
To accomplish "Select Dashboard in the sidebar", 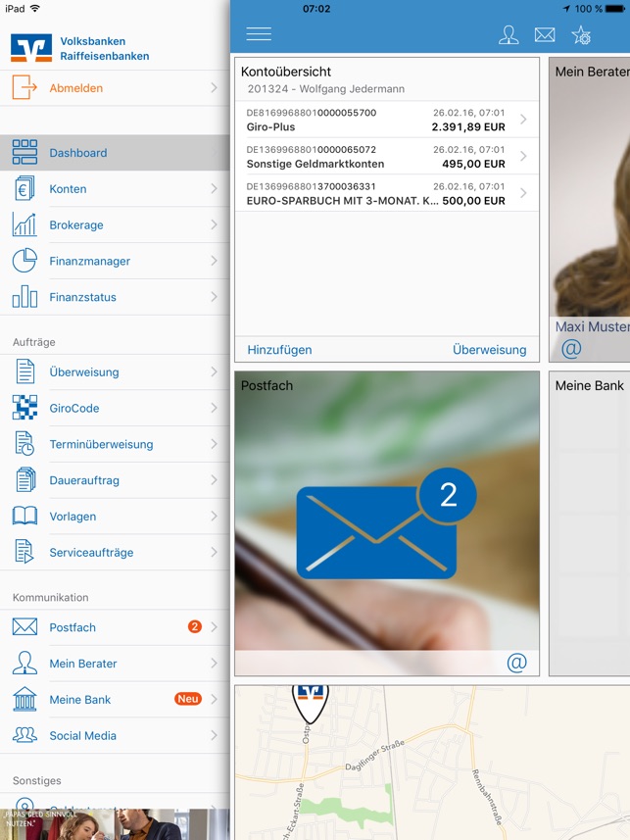I will tap(78, 153).
